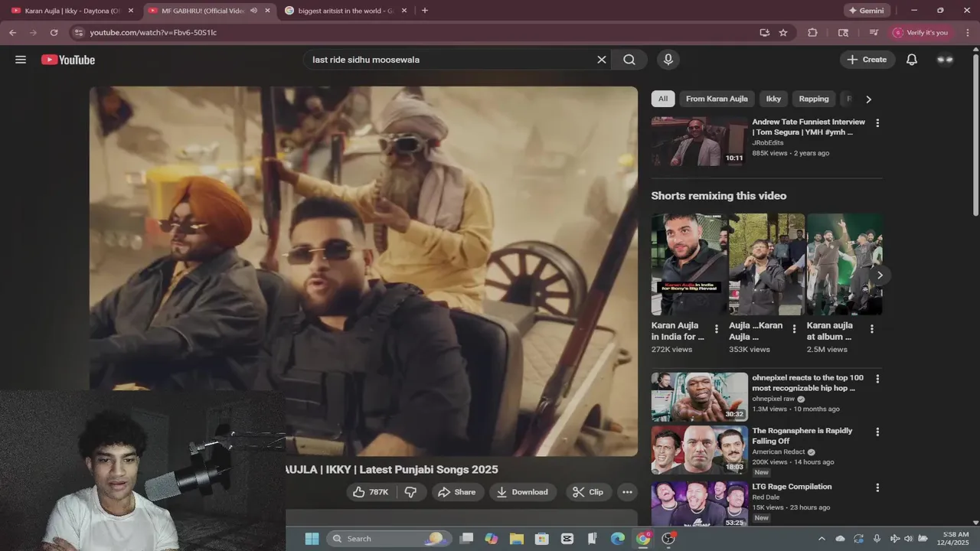Open more actions under the video
The width and height of the screenshot is (980, 551).
pyautogui.click(x=627, y=492)
